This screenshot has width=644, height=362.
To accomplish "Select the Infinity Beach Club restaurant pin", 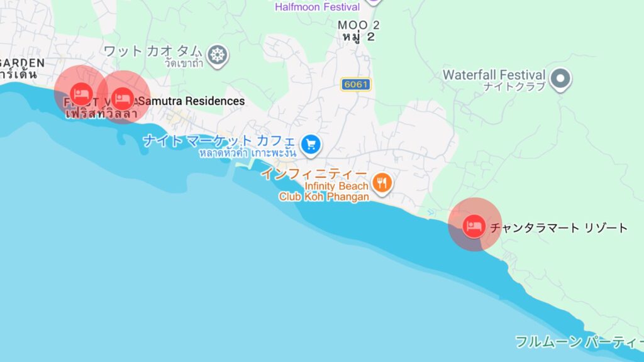I will pyautogui.click(x=382, y=184).
